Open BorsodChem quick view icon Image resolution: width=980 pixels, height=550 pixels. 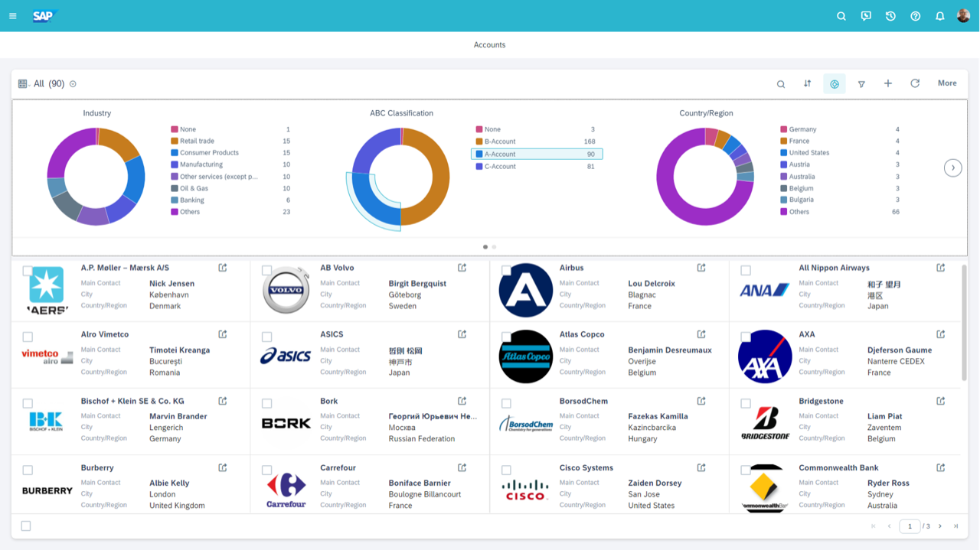(x=701, y=401)
